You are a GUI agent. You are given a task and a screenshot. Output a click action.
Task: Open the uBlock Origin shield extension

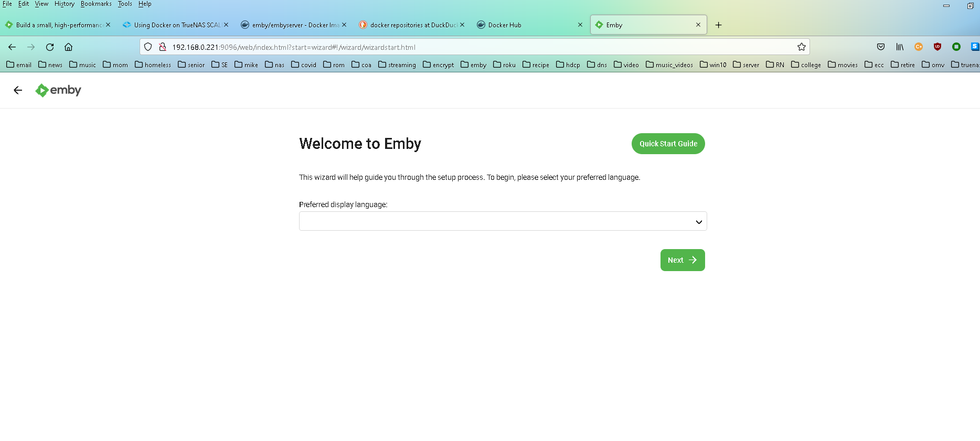[938, 47]
